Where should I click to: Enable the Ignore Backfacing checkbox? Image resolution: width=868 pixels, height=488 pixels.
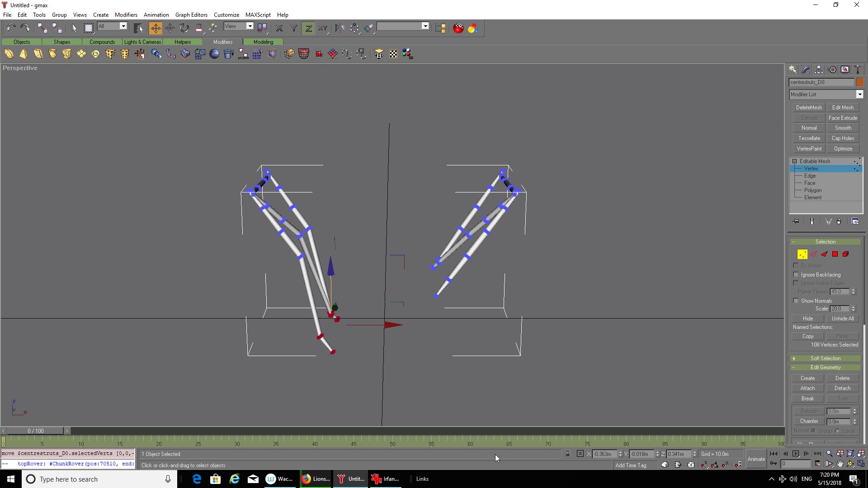click(x=796, y=275)
